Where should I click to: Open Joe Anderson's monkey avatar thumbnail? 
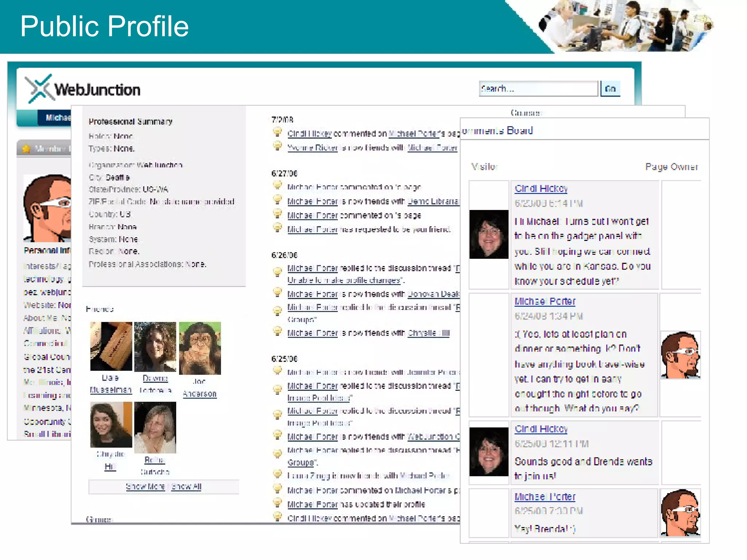pos(200,348)
